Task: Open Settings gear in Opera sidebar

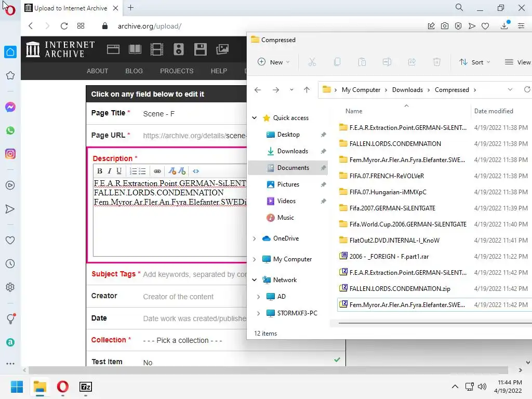Action: 10,287
